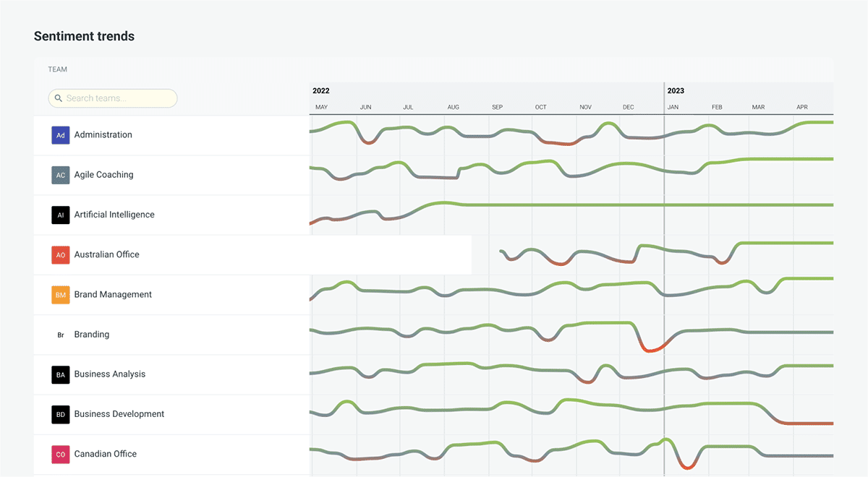Screen dimensions: 868x477
Task: Click the Business Development BD badge
Action: 61,414
